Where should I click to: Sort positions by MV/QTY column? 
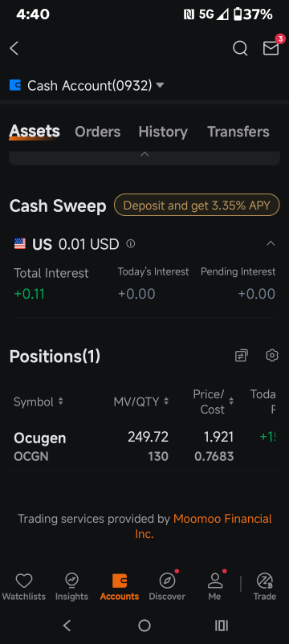coord(141,401)
